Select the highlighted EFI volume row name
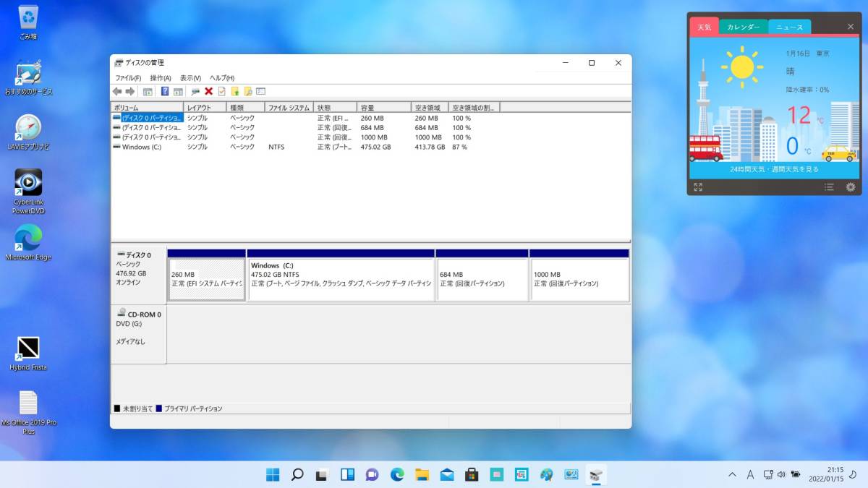The width and height of the screenshot is (868, 488). 151,118
